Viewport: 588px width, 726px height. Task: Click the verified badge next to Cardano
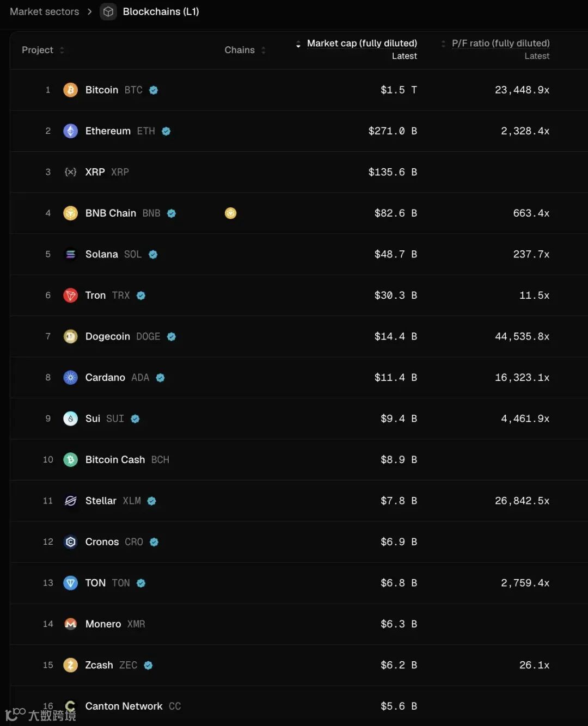coord(160,378)
